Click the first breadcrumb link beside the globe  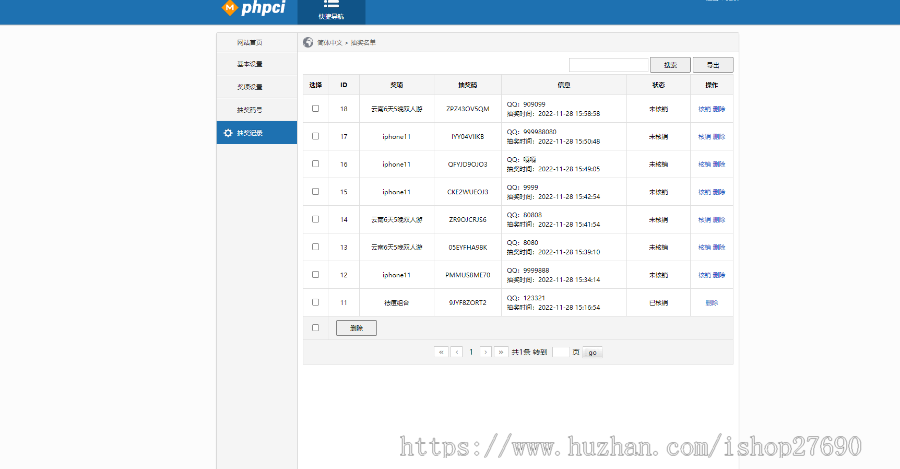(x=329, y=42)
